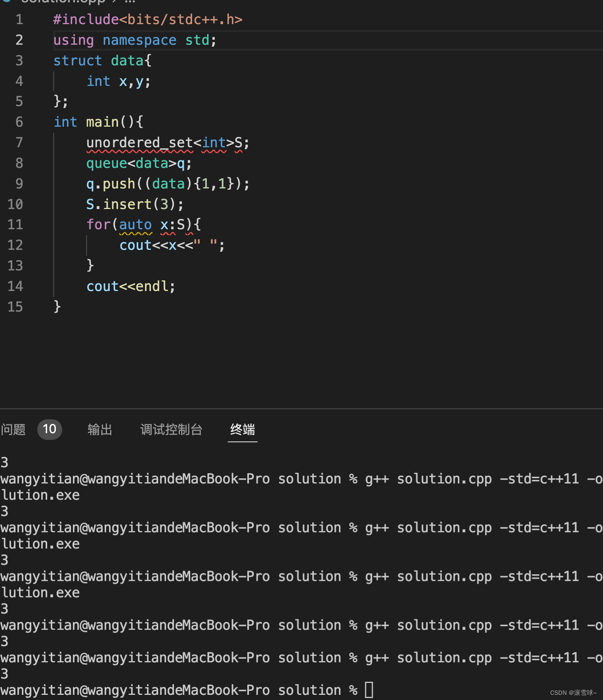Click line number 7 in gutter

(19, 143)
